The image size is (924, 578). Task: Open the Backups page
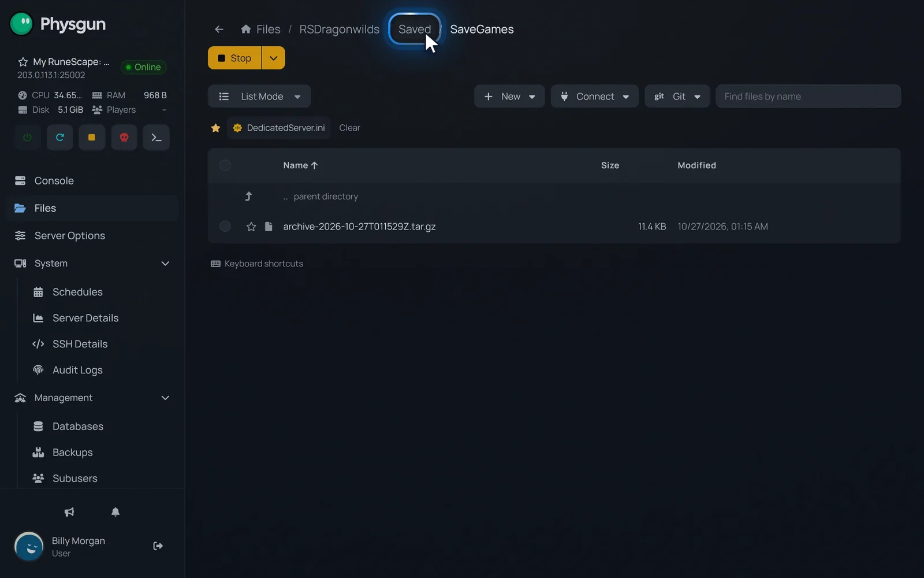point(72,453)
